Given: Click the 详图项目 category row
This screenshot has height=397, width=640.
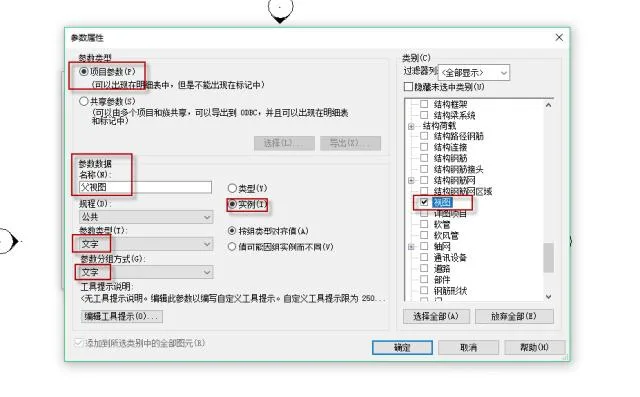Looking at the screenshot, I should (x=450, y=213).
